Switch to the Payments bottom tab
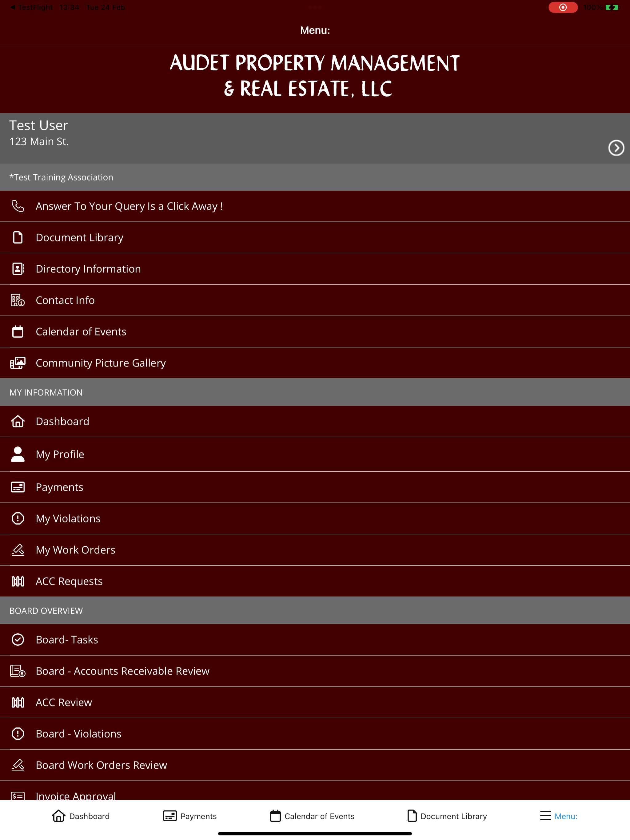The width and height of the screenshot is (630, 840). (189, 816)
